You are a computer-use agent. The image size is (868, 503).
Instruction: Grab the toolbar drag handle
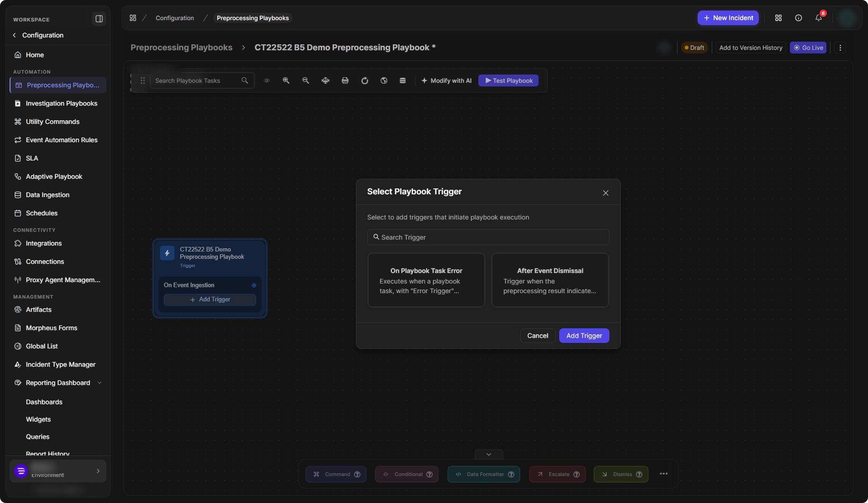pyautogui.click(x=143, y=80)
